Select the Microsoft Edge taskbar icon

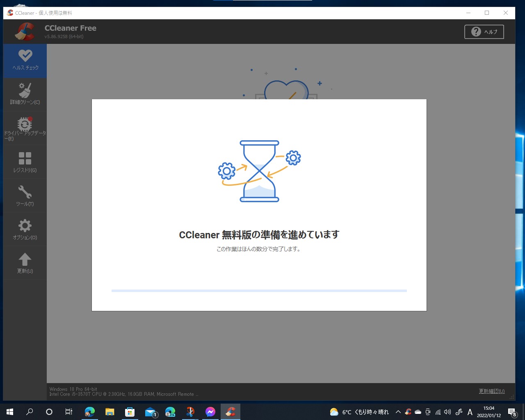tap(89, 411)
